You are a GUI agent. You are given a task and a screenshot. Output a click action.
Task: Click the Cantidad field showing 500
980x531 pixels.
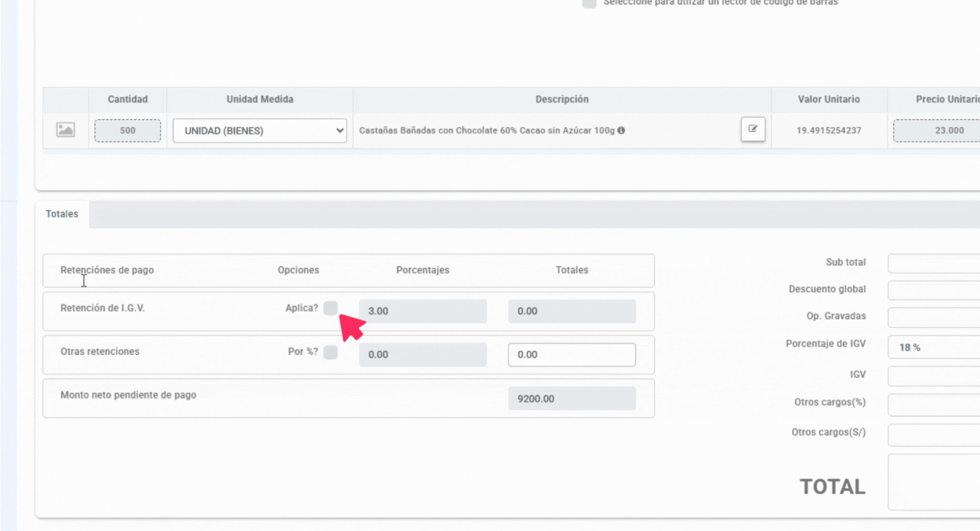pos(128,131)
